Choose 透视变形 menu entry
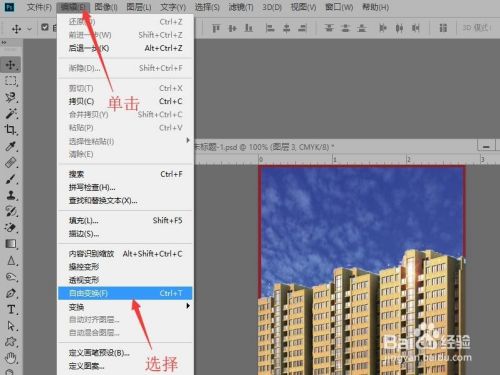500x375 pixels. click(x=125, y=280)
